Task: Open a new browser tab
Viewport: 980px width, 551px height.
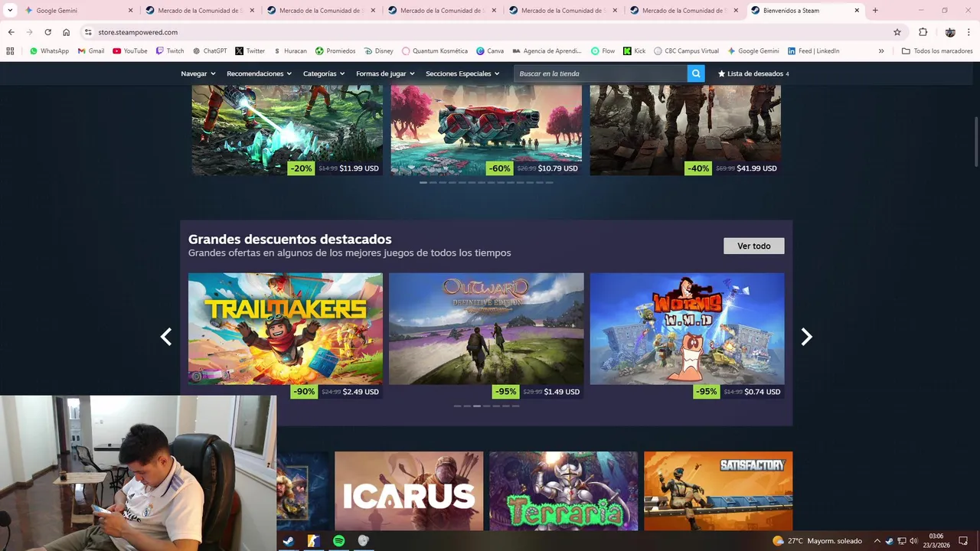Action: click(x=875, y=11)
